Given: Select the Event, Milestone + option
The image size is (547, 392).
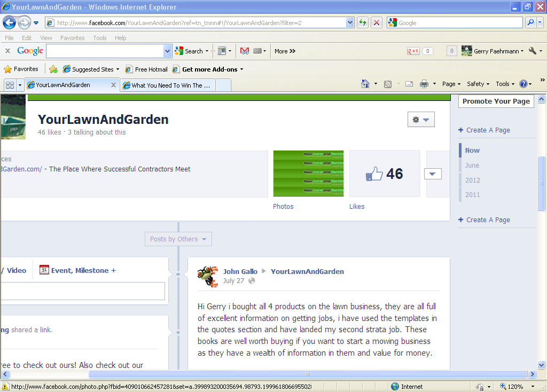Looking at the screenshot, I should [x=77, y=270].
